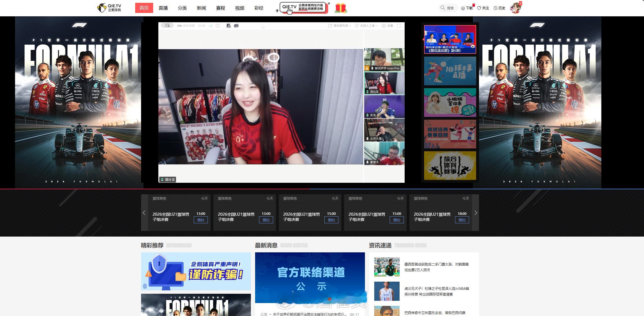Screen dimensions: 644x316
Task: Select the 排球经典赛事回顾 thumbnail
Action: pos(450,134)
